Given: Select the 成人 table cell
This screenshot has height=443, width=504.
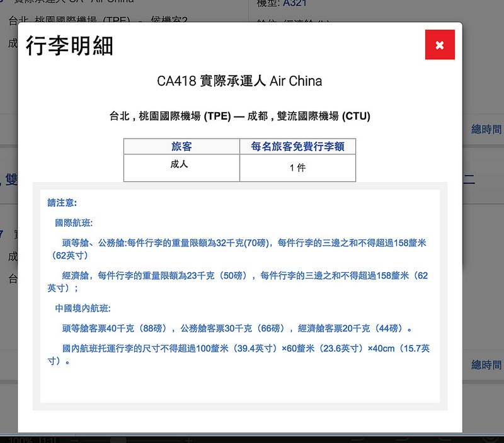Looking at the screenshot, I should pos(181,168).
